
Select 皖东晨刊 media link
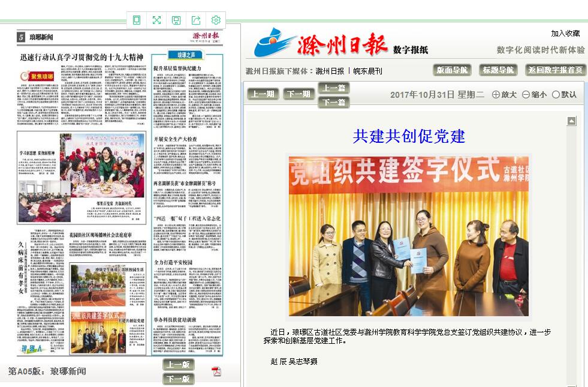367,71
